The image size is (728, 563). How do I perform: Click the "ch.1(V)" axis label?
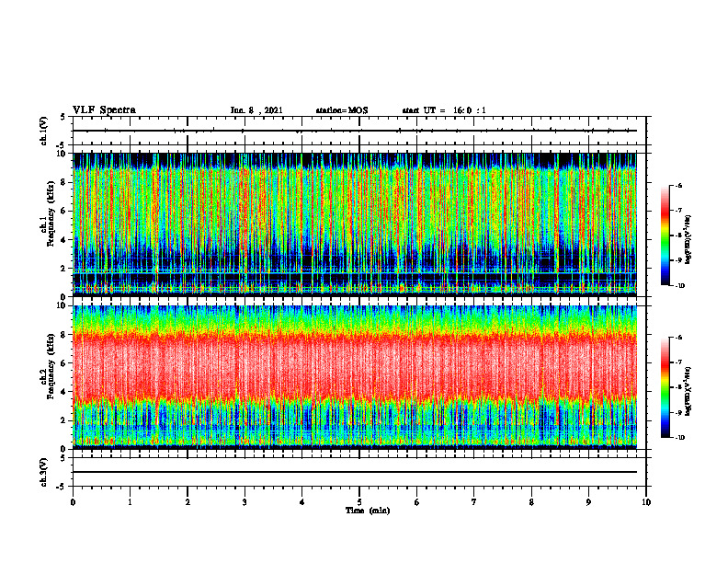(x=44, y=131)
